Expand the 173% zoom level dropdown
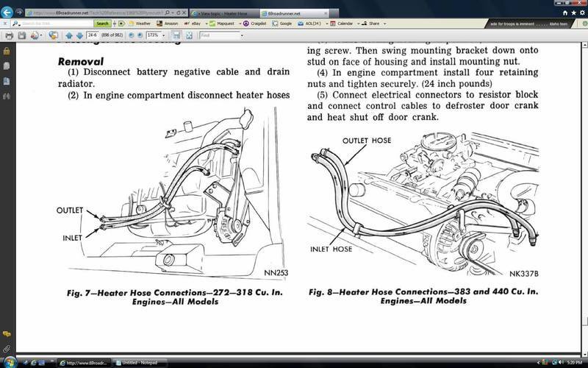Viewport: 588px width, 368px height. 165,35
